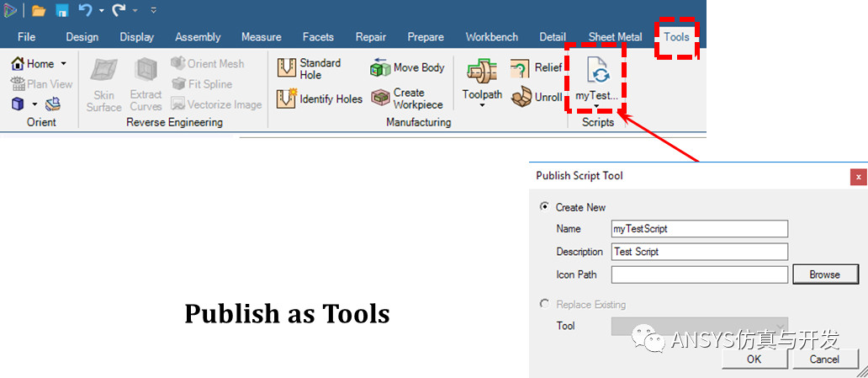Open the Tool combo box
This screenshot has height=378, width=868.
coord(700,326)
